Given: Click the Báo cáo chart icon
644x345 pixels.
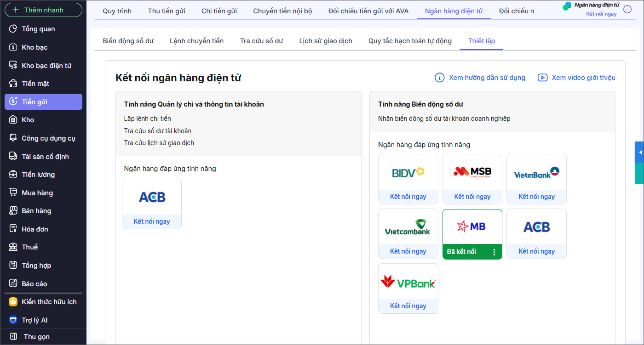Looking at the screenshot, I should (x=13, y=284).
